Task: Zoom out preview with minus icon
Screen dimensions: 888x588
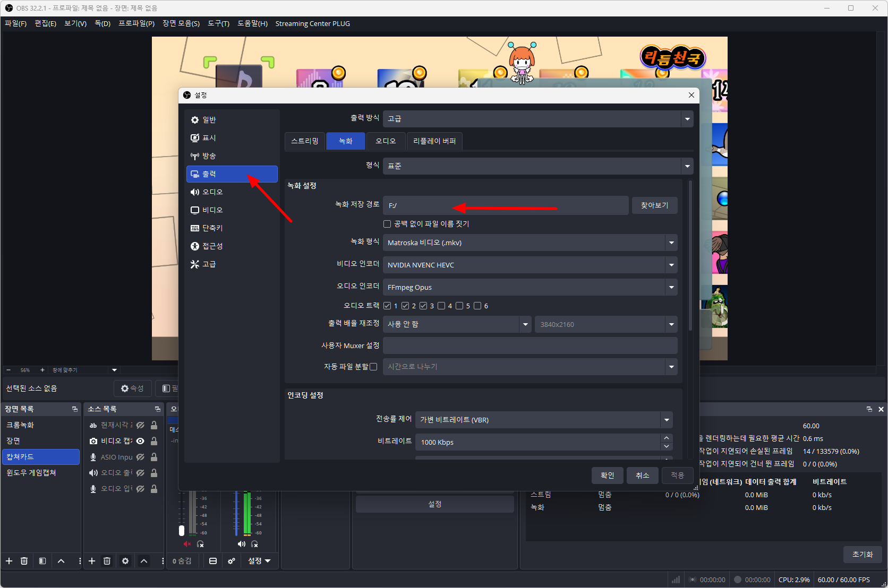Action: pos(8,370)
